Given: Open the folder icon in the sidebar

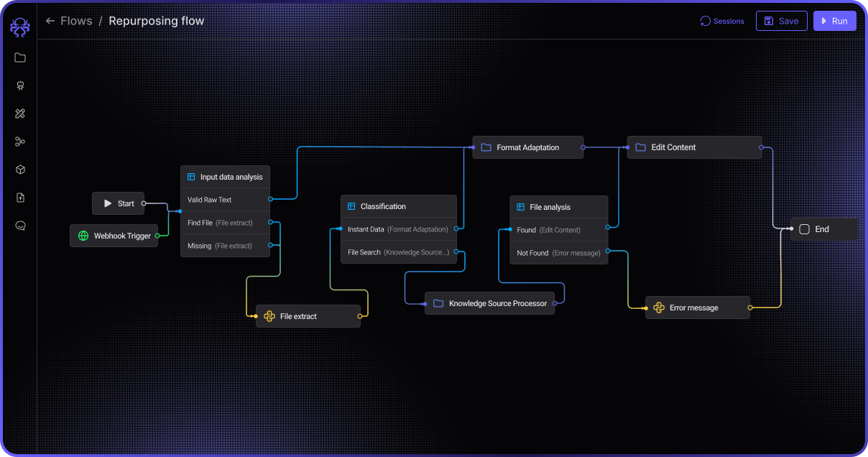Looking at the screenshot, I should point(20,57).
